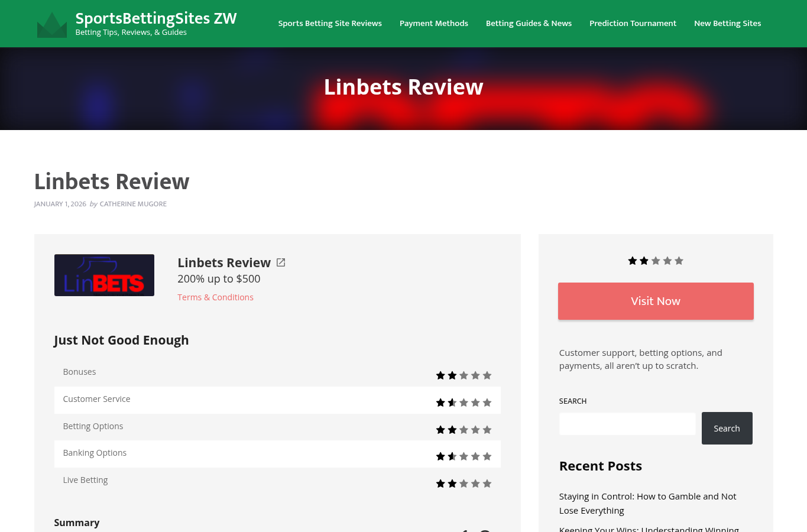Click the 'Recent Posts' sidebar heading
The width and height of the screenshot is (807, 532).
[601, 466]
